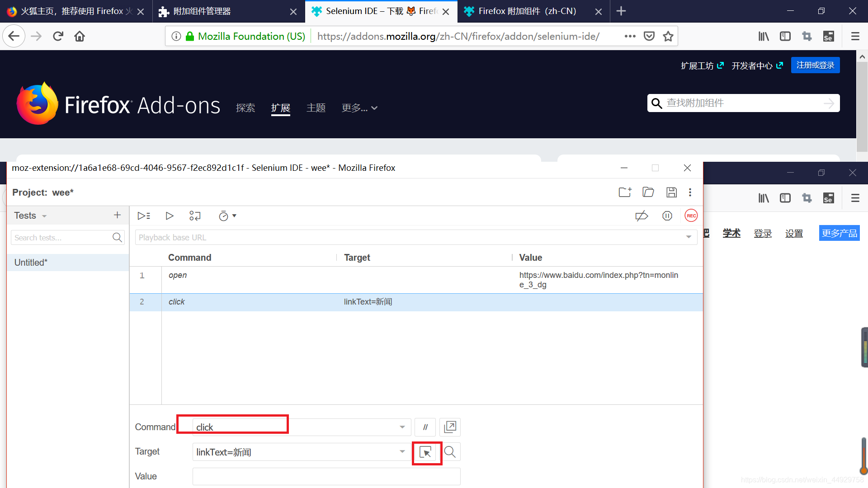Image resolution: width=868 pixels, height=488 pixels.
Task: Open the Target dropdown arrow
Action: [x=402, y=451]
